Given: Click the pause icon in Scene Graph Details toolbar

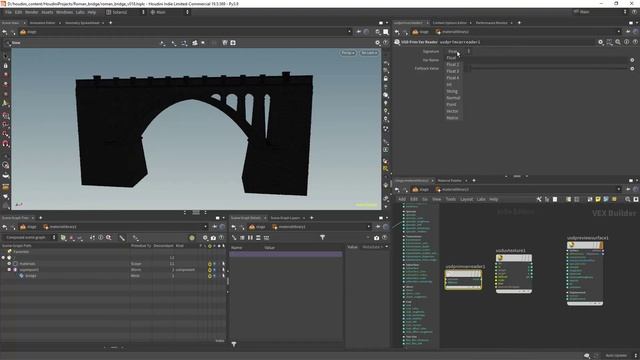Looking at the screenshot, I should (250, 238).
